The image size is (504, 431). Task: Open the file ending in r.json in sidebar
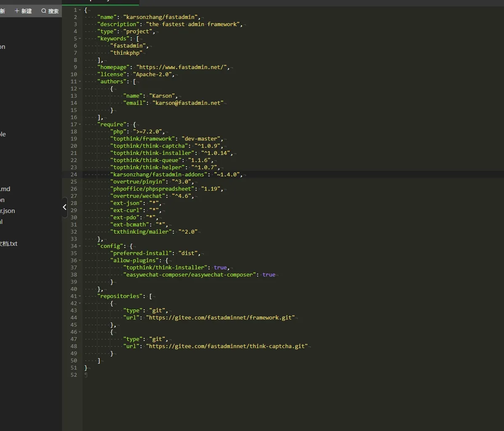pos(8,211)
